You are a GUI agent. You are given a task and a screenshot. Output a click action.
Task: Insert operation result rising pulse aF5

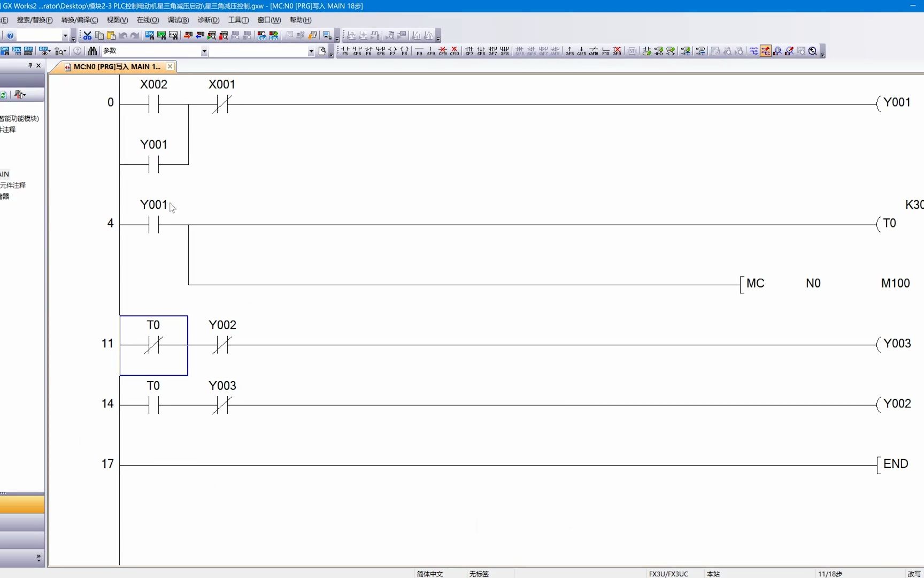click(x=570, y=51)
